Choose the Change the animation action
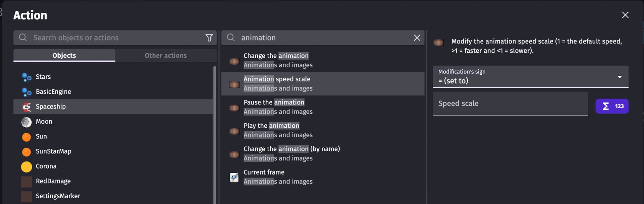 (323, 60)
